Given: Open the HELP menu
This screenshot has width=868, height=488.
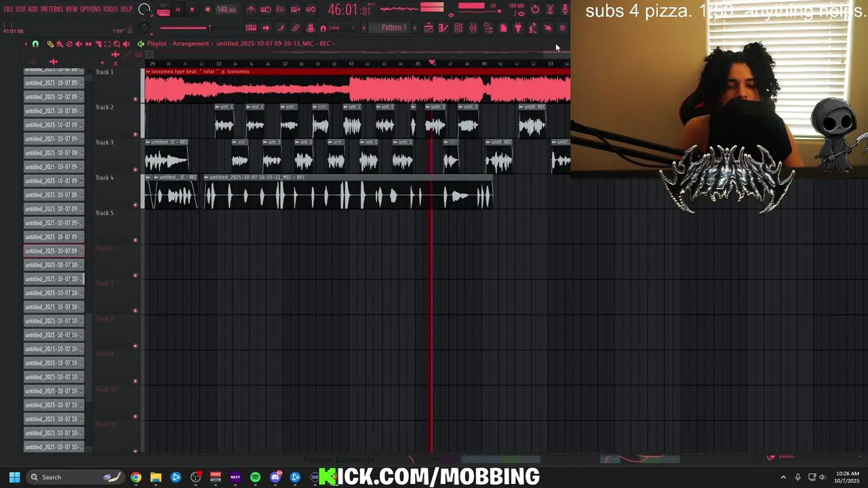Looking at the screenshot, I should pyautogui.click(x=126, y=9).
